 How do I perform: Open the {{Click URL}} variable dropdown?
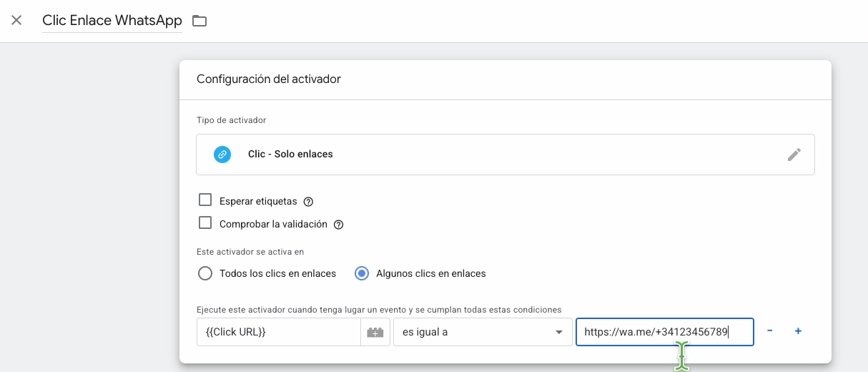tap(279, 332)
